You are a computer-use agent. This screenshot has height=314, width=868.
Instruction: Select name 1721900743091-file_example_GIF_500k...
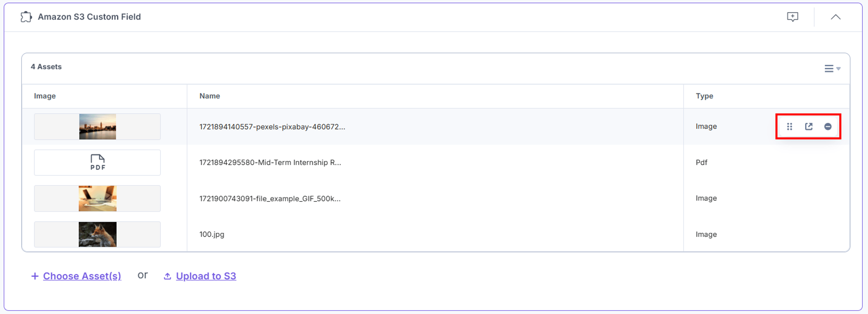270,198
